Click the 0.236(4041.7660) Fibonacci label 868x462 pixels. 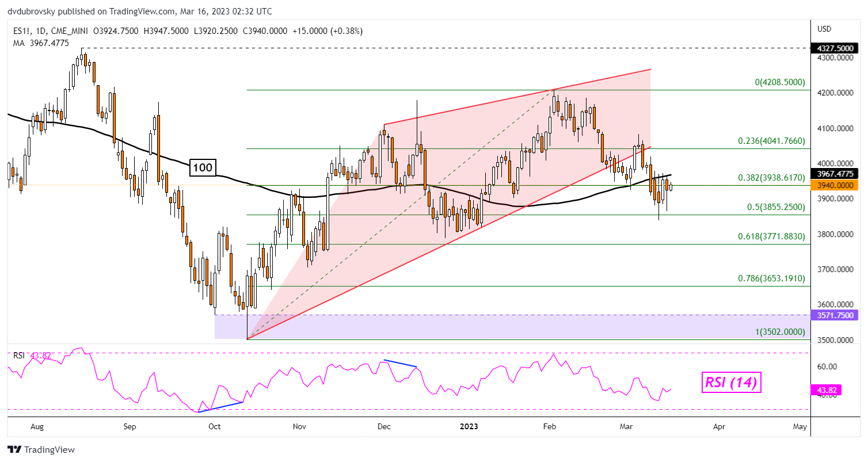click(x=772, y=141)
